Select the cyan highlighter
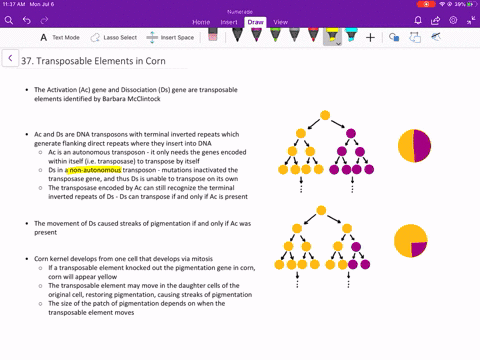Image resolution: width=480 pixels, height=360 pixels. pos(351,35)
